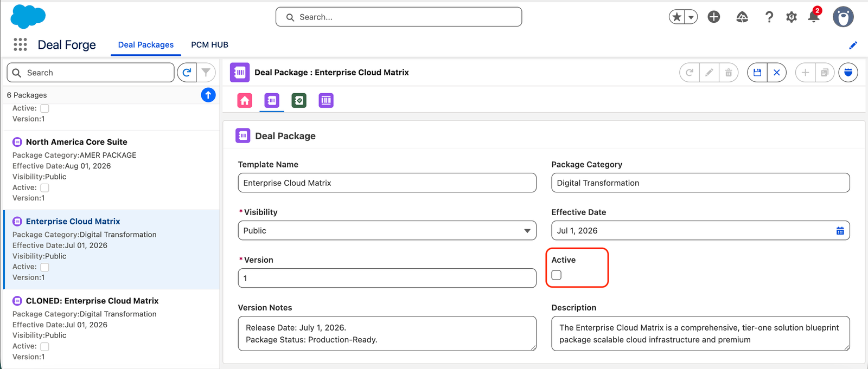Click the clone copy icon in header
The height and width of the screenshot is (369, 868).
pyautogui.click(x=825, y=73)
